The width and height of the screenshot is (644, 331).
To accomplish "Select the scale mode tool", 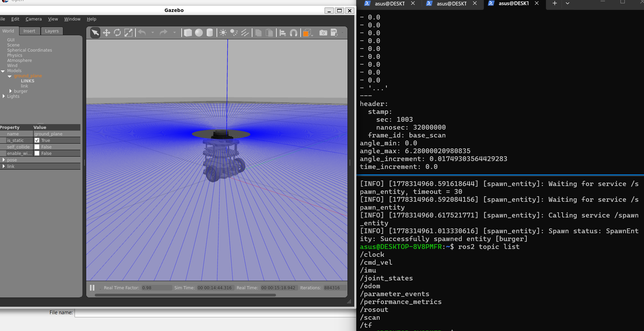I will tap(128, 32).
